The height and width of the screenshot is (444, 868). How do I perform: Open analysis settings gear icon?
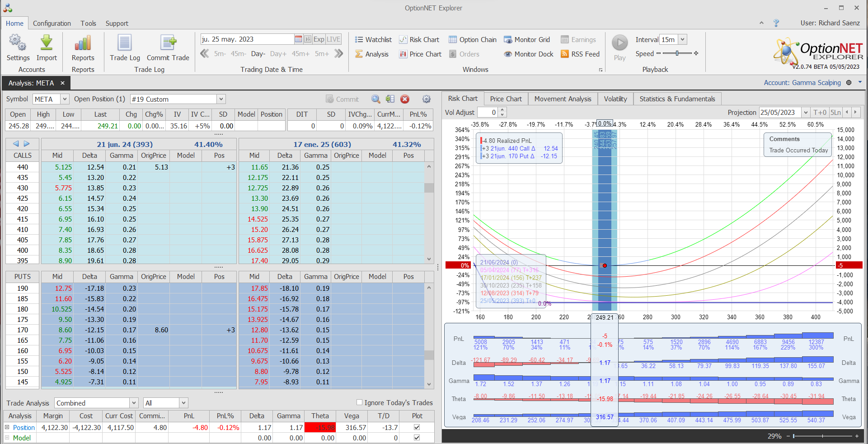(427, 99)
